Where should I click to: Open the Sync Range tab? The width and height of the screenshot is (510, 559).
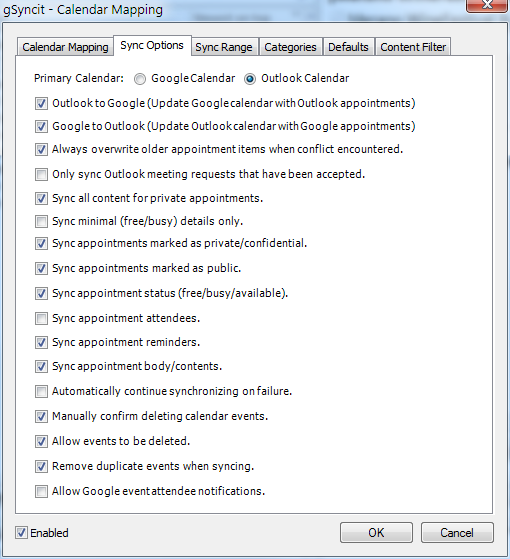(224, 47)
